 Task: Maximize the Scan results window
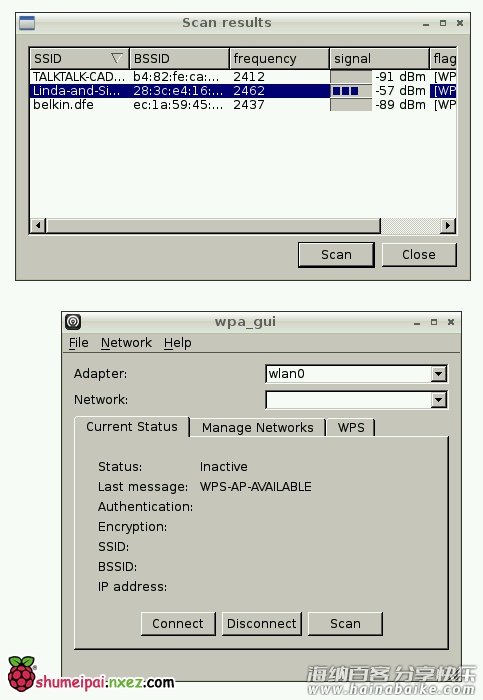coord(443,23)
